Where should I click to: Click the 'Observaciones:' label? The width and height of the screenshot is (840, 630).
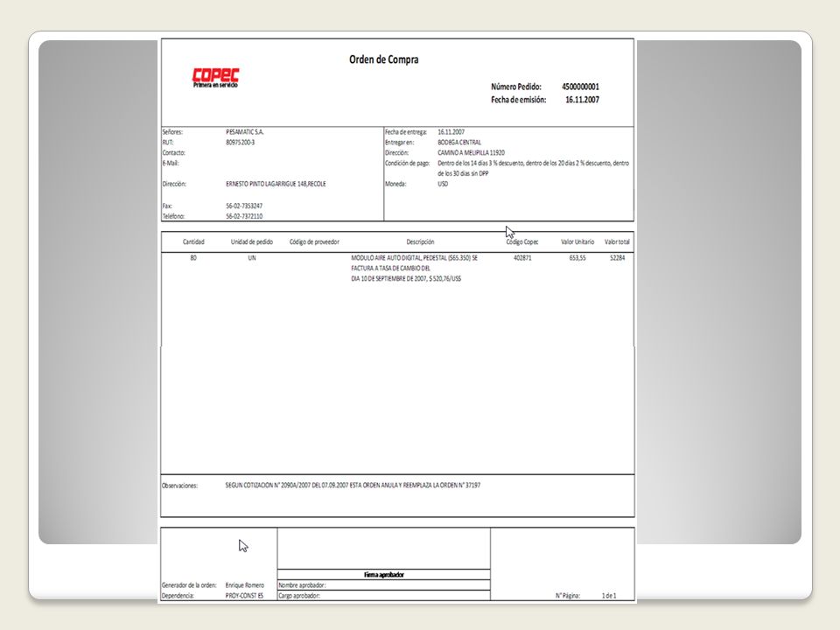[179, 486]
